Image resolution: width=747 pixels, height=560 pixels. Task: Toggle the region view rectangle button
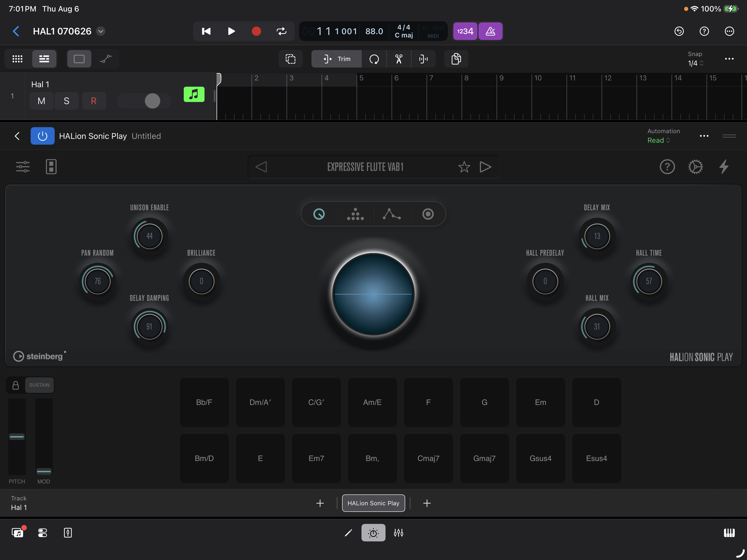[79, 59]
